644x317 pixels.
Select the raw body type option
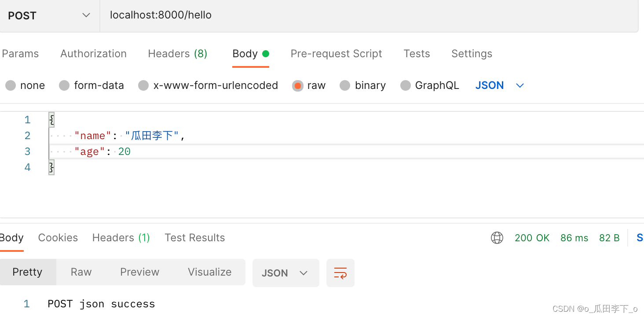click(x=298, y=85)
